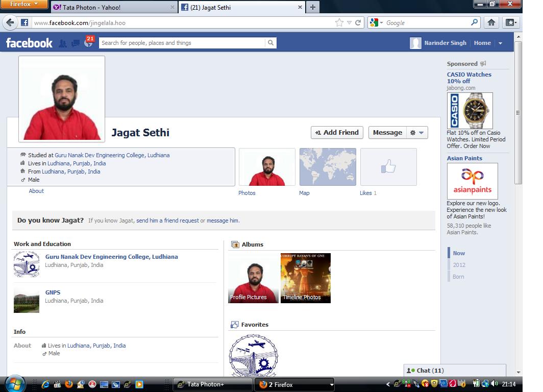Open Notifications globe showing 21
This screenshot has height=392, width=543.
(89, 42)
